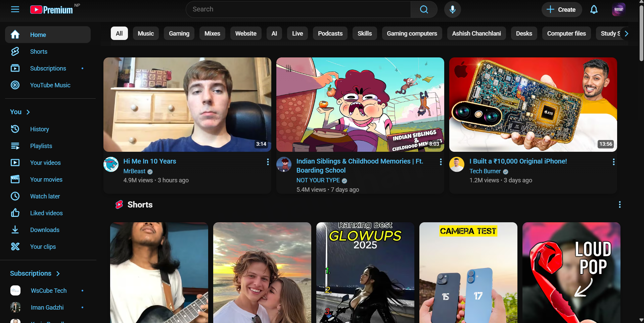Image resolution: width=644 pixels, height=323 pixels.
Task: Click the Subscriptions sidebar icon
Action: [x=15, y=68]
